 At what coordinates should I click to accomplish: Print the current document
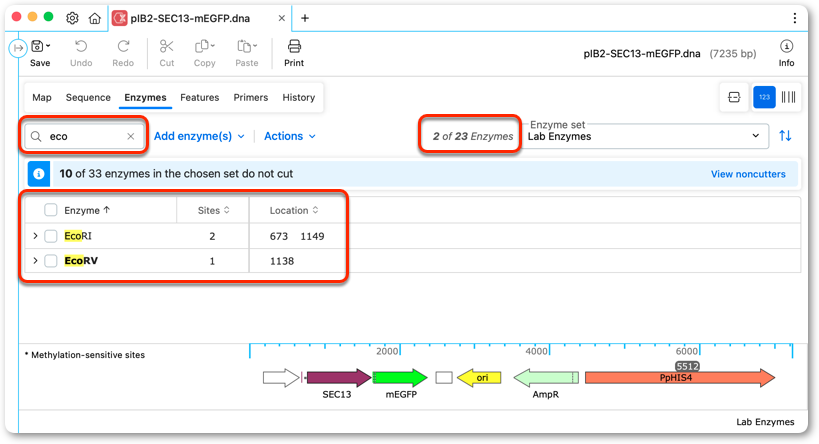click(x=294, y=53)
